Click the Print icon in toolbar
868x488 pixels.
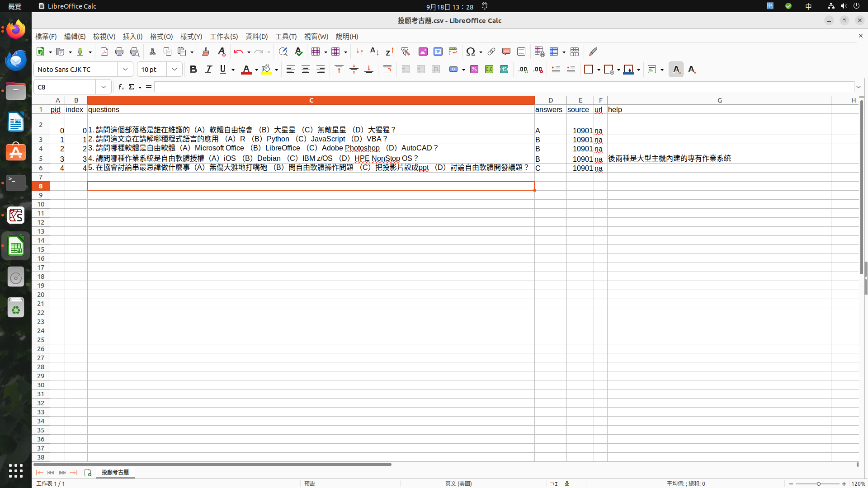(x=119, y=52)
